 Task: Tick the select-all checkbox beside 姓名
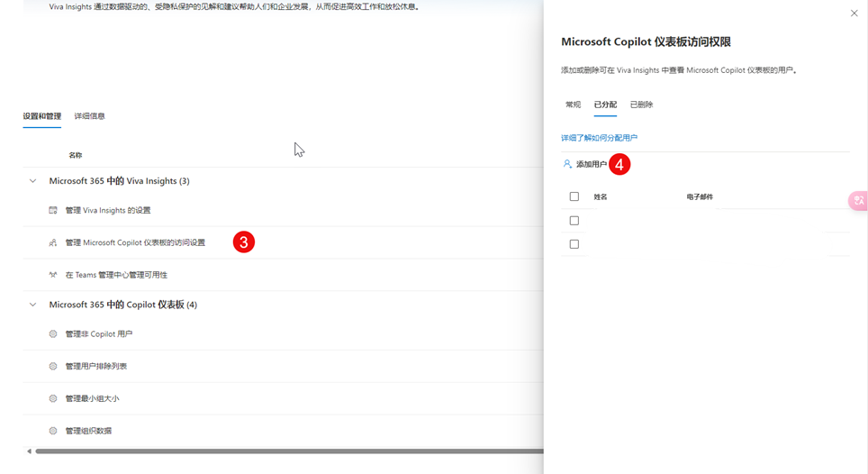574,196
